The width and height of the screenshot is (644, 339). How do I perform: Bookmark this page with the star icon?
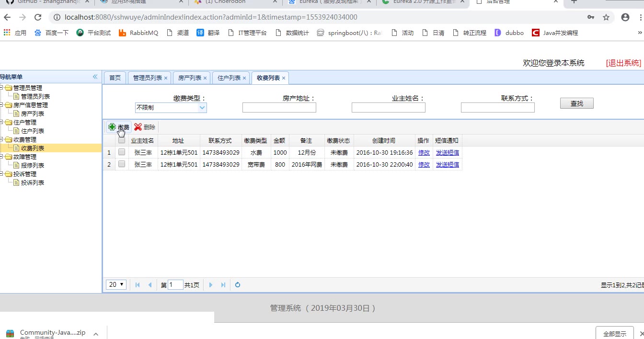tap(606, 17)
